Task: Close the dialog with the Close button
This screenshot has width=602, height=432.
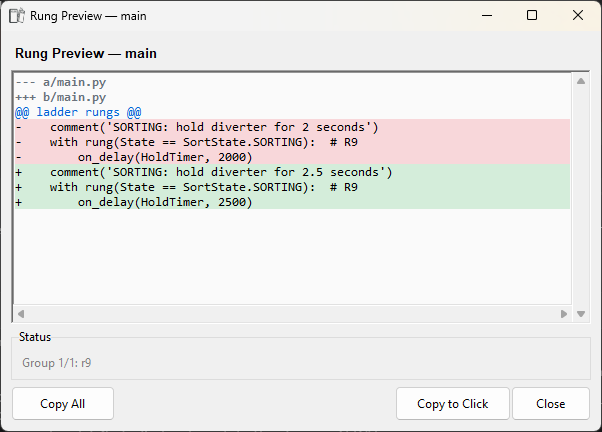Action: pos(551,404)
